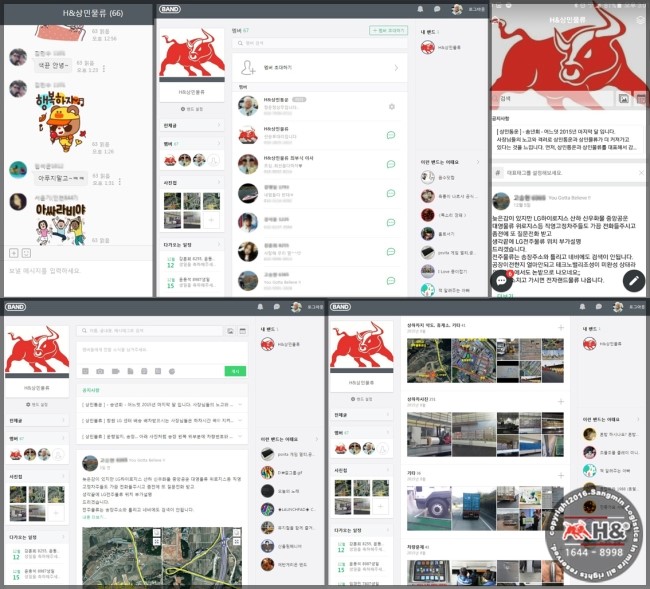Screen dimensions: 650x589
Task: Add photos to '기타 36' album via plus icon
Action: [560, 475]
